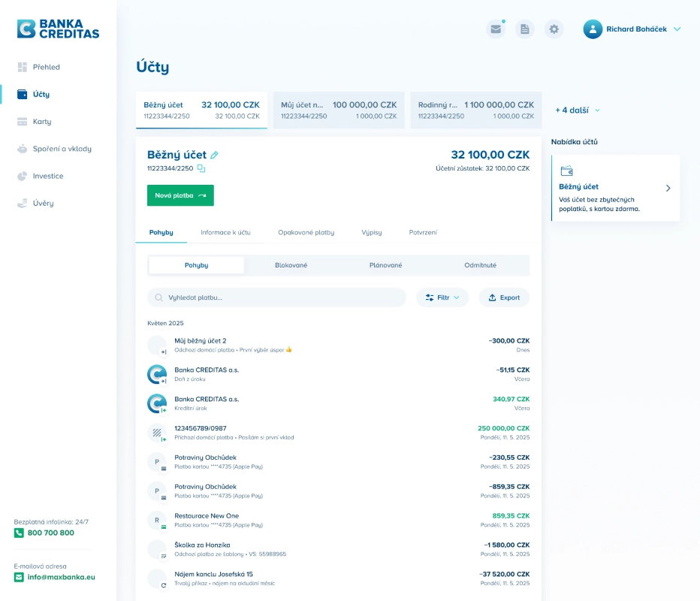
Task: Go to Karty in sidebar
Action: pyautogui.click(x=42, y=122)
